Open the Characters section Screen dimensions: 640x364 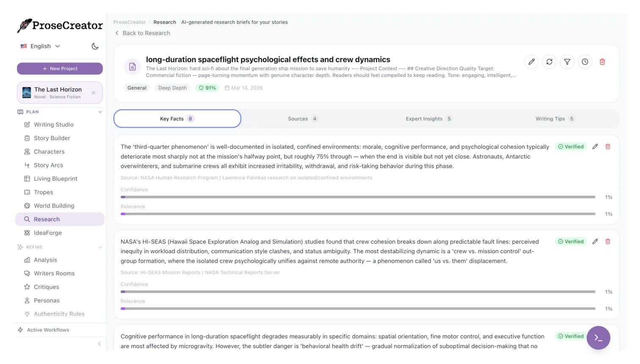(49, 152)
